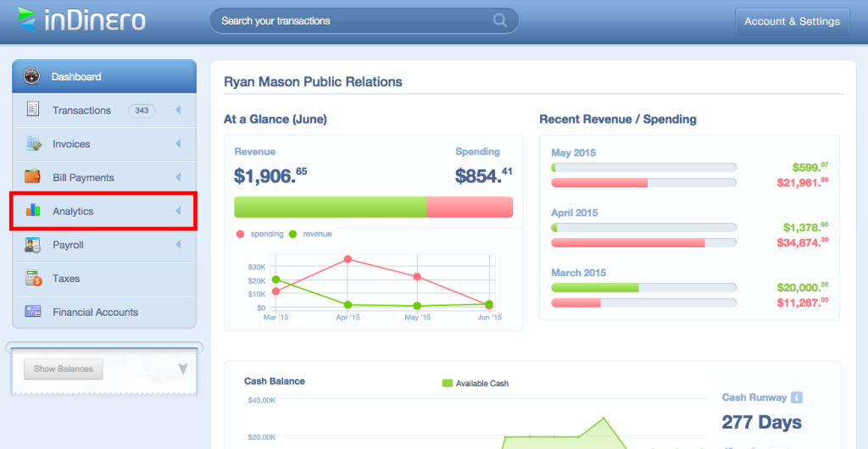Screen dimensions: 868x449
Task: Click the Transactions receipt icon
Action: (x=33, y=109)
